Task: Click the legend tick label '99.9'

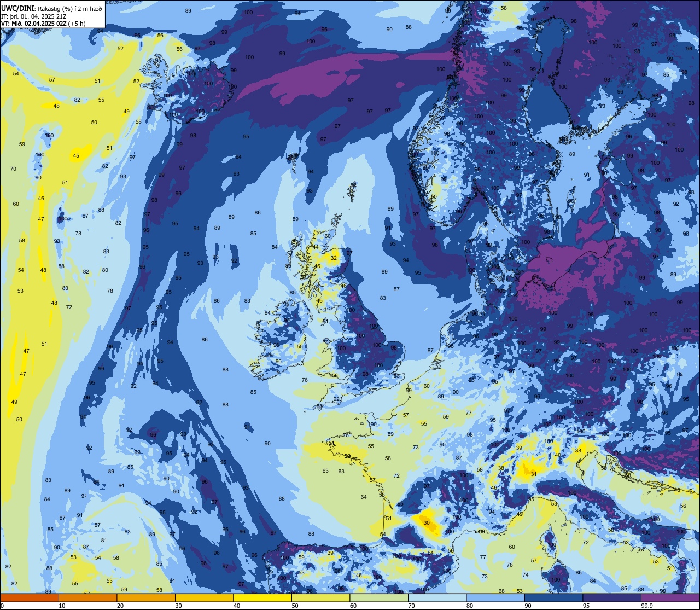Action: (x=647, y=606)
